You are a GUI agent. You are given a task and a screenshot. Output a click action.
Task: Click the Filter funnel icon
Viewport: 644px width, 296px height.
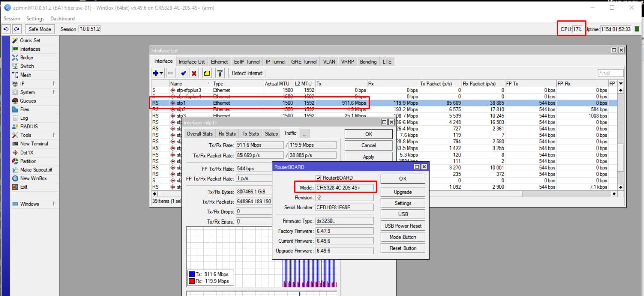220,73
